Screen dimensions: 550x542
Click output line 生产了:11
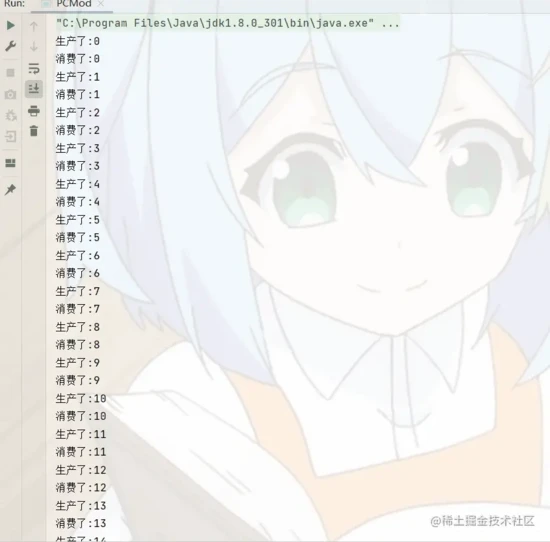(81, 434)
